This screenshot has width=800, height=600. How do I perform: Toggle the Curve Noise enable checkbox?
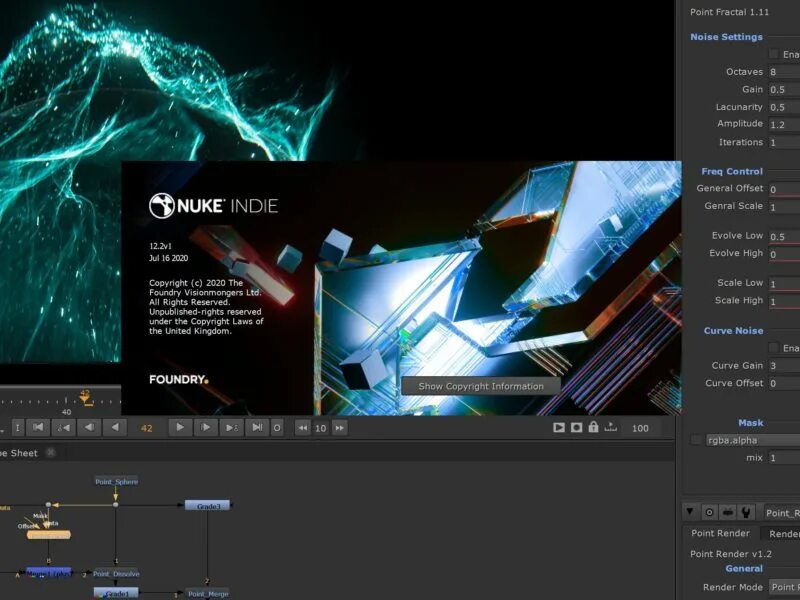coord(774,347)
